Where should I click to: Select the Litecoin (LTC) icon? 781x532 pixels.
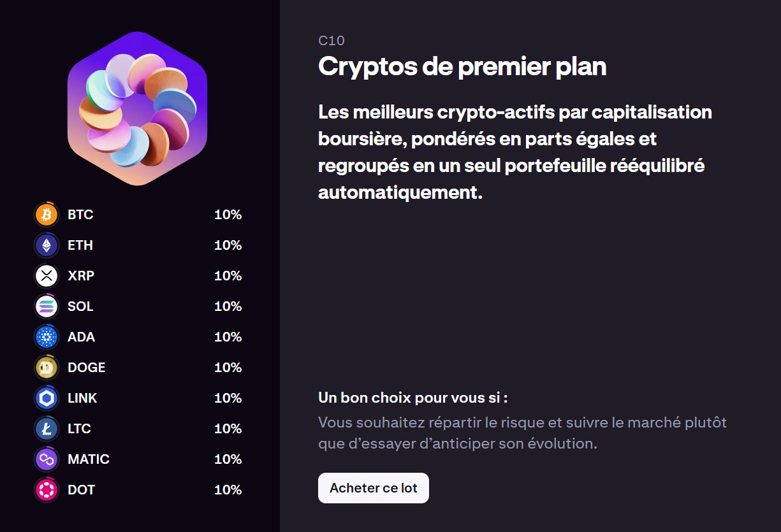pos(45,429)
